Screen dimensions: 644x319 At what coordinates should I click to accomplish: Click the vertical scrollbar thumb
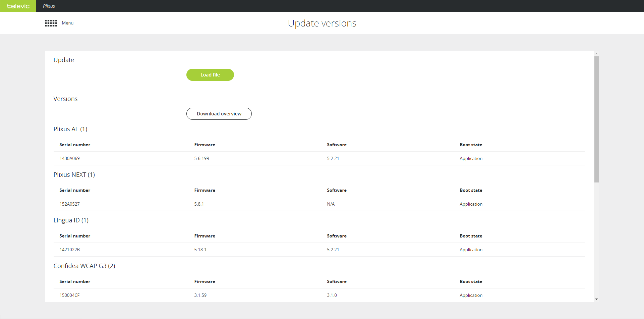(x=596, y=119)
